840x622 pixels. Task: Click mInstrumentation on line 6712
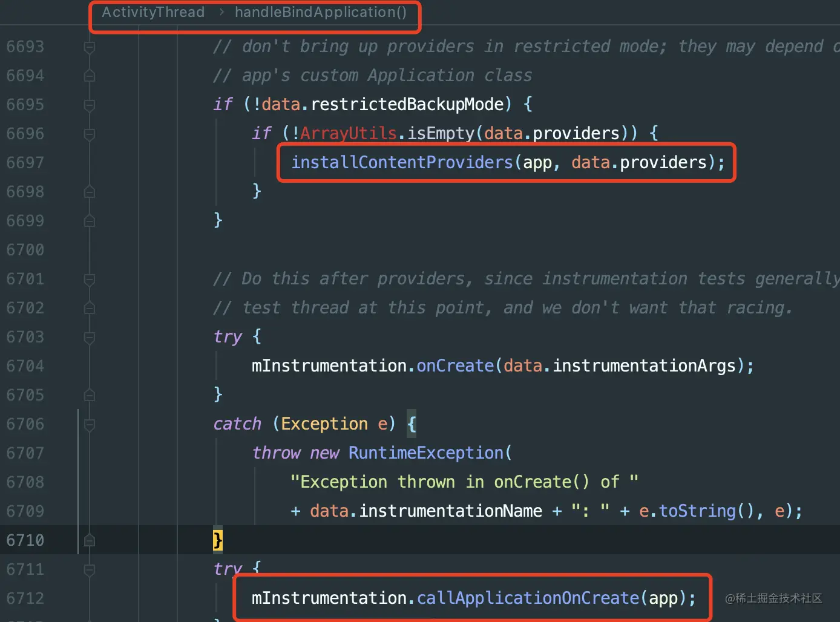click(329, 598)
